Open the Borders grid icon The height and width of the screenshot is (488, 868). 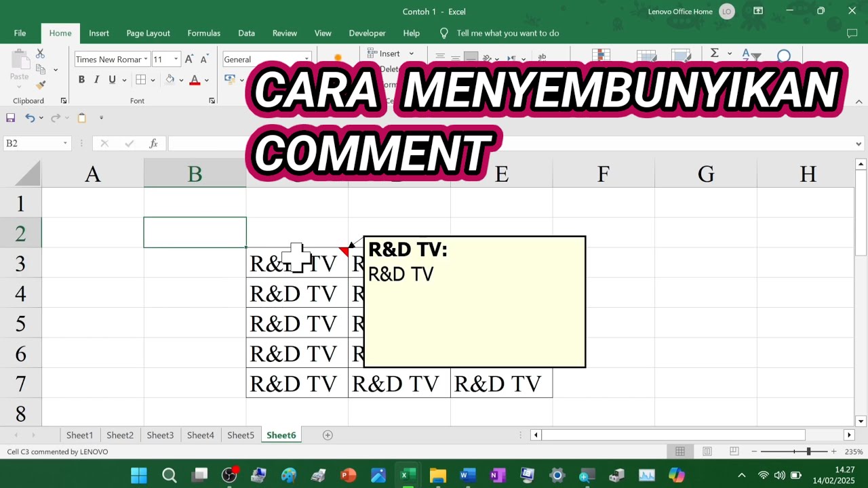[x=141, y=79]
